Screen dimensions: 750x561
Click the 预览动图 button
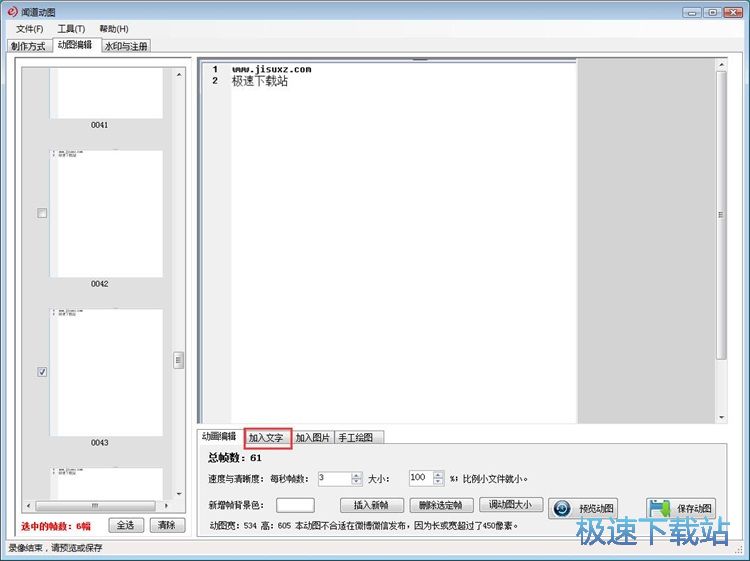[x=584, y=508]
